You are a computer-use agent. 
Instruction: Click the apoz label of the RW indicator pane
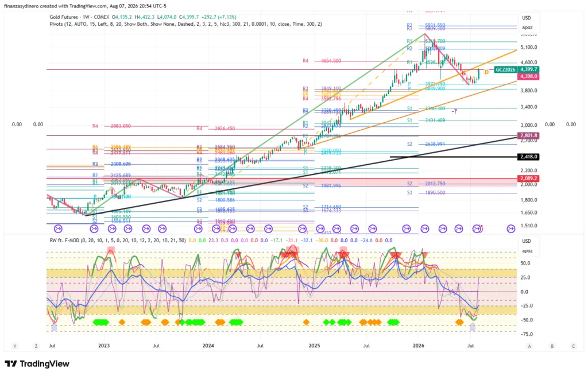[527, 251]
